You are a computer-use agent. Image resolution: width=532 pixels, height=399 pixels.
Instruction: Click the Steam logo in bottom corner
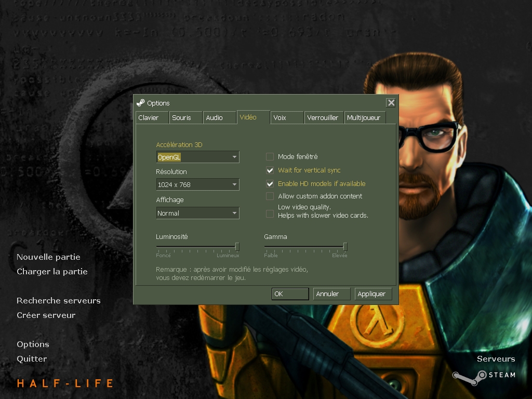click(483, 376)
